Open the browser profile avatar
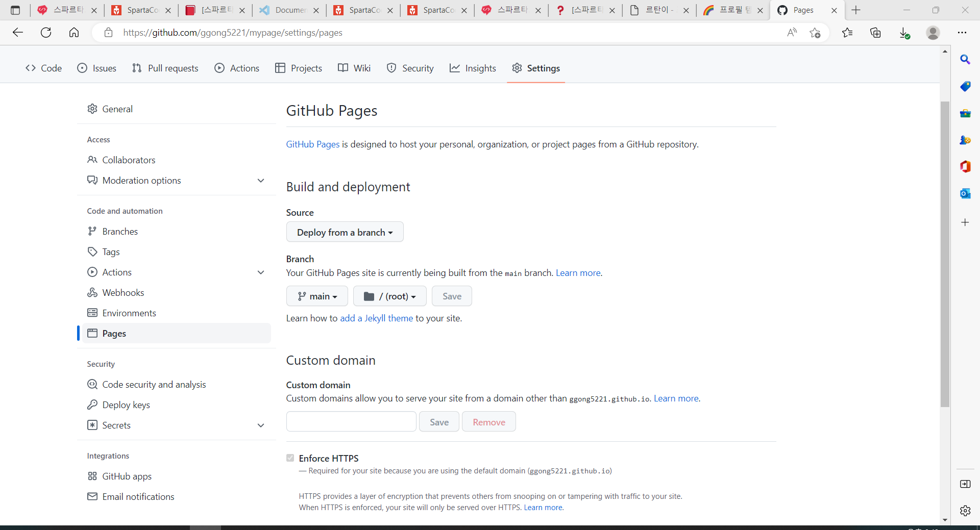 pyautogui.click(x=933, y=33)
